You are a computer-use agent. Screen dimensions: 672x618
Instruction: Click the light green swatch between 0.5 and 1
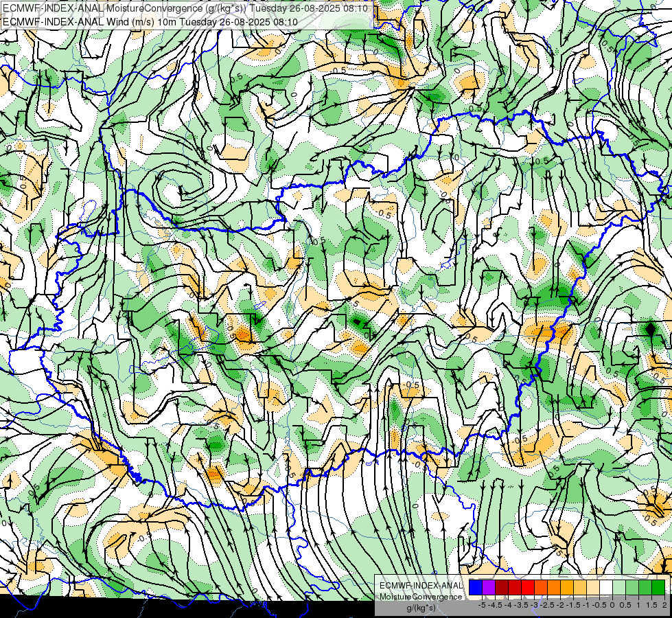pos(632,588)
